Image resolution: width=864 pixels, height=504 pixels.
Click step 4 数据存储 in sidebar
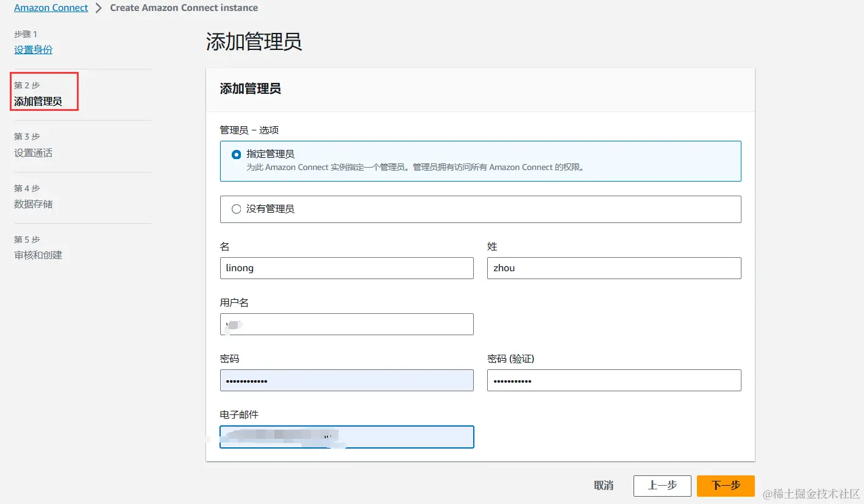pyautogui.click(x=34, y=204)
